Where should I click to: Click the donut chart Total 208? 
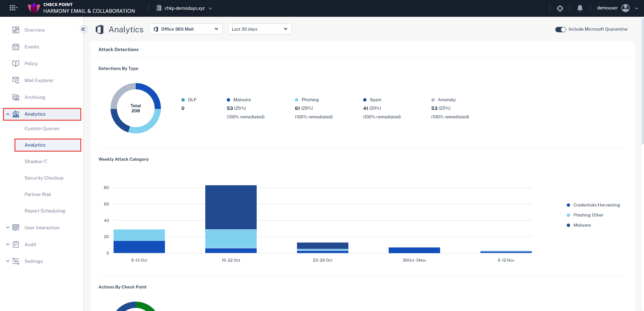pos(136,108)
